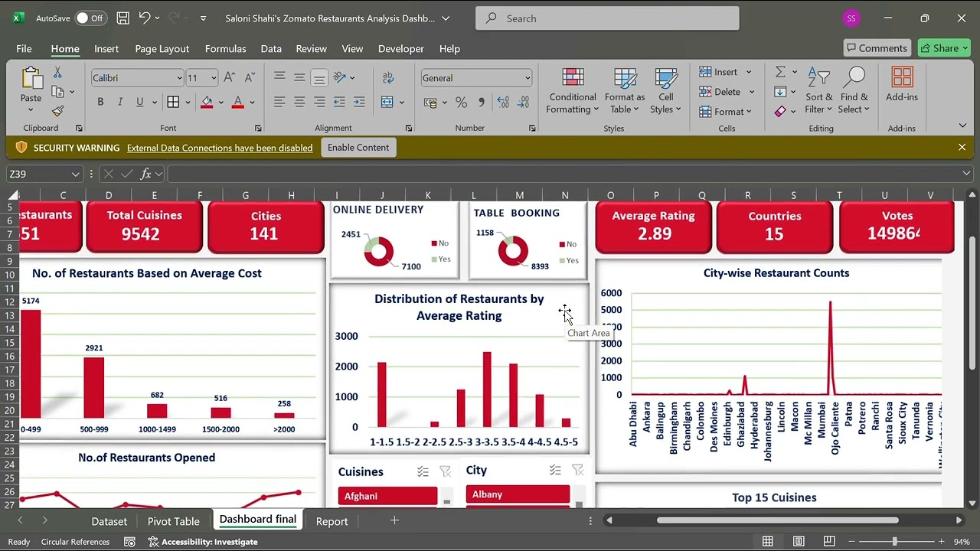This screenshot has width=980, height=551.
Task: Toggle multi-select on Cuisines slicer
Action: click(x=423, y=471)
